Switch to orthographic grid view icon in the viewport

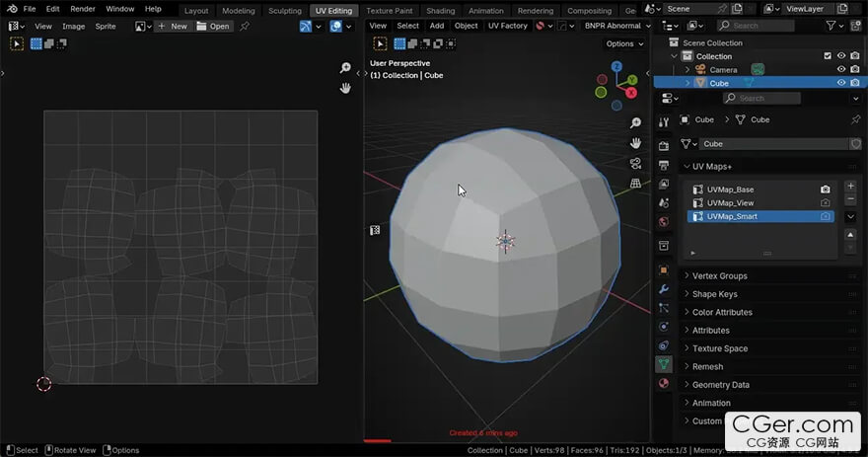636,184
